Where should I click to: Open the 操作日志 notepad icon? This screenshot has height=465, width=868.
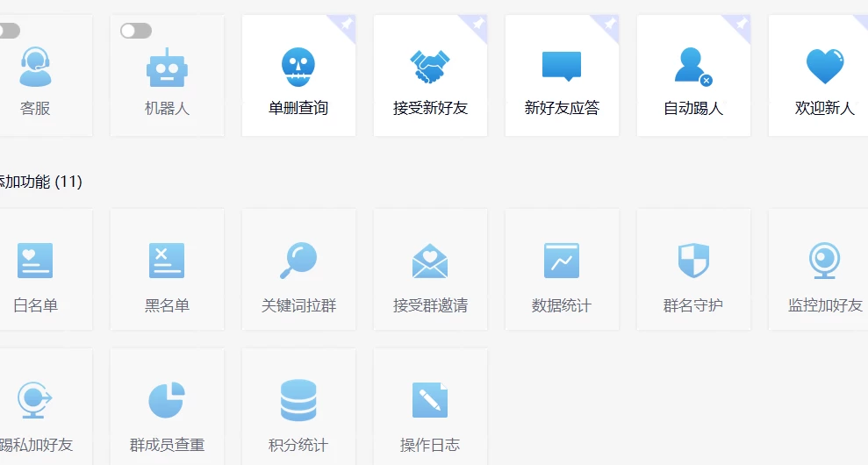[430, 400]
